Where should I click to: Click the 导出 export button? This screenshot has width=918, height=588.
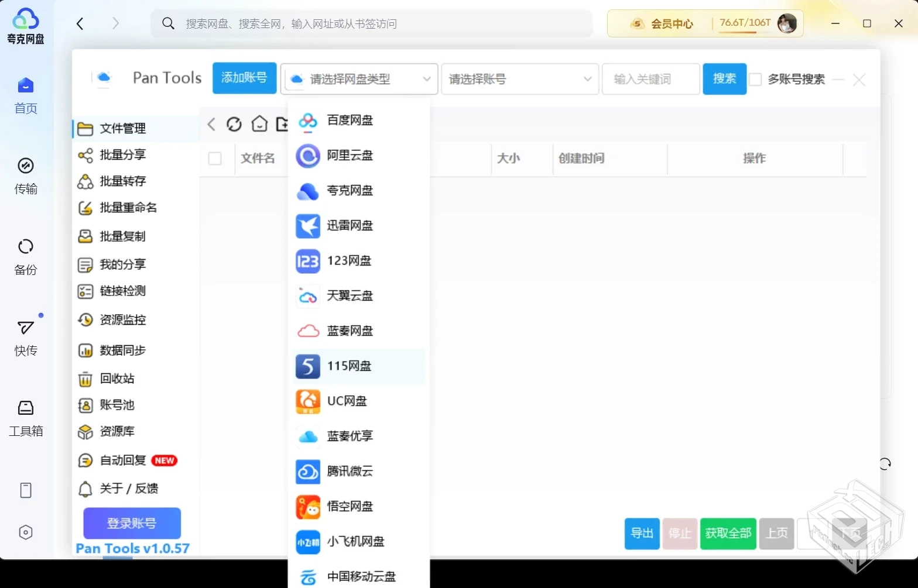coord(642,534)
